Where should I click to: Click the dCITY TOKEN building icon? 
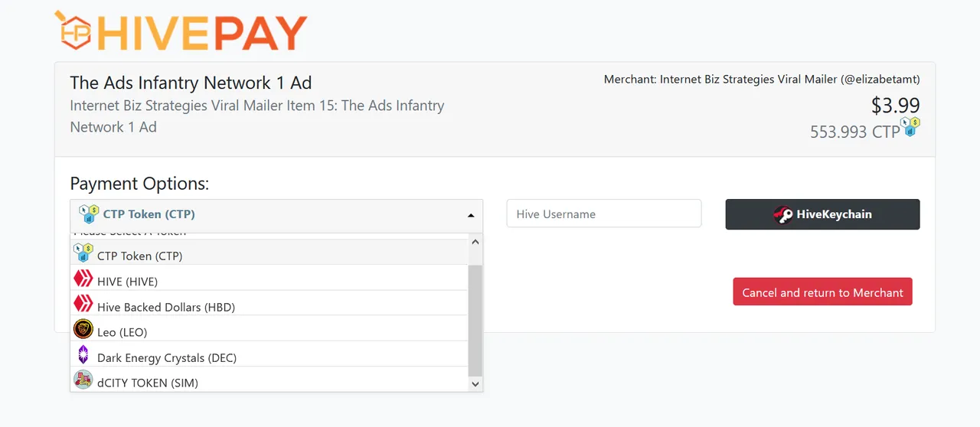click(83, 380)
